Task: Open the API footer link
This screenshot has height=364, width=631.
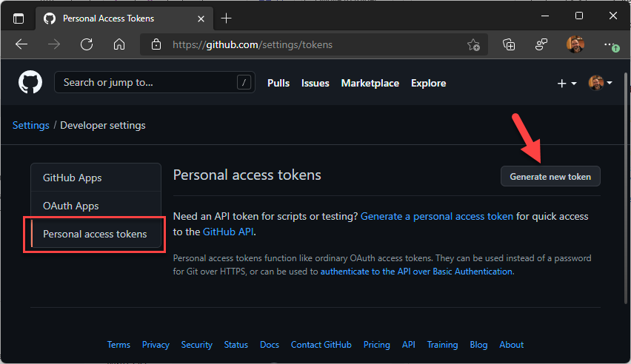Action: (409, 345)
